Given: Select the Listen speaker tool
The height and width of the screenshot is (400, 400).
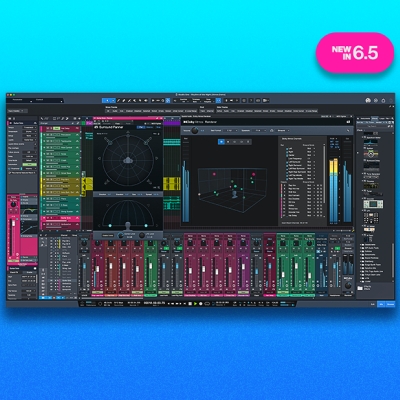Looking at the screenshot, I should tap(145, 100).
